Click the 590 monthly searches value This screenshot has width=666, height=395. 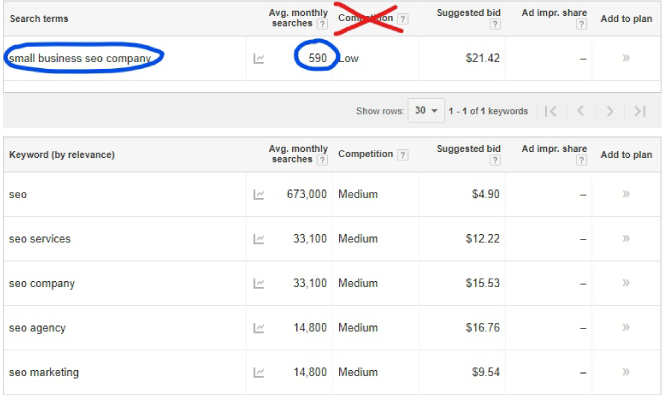click(x=318, y=58)
